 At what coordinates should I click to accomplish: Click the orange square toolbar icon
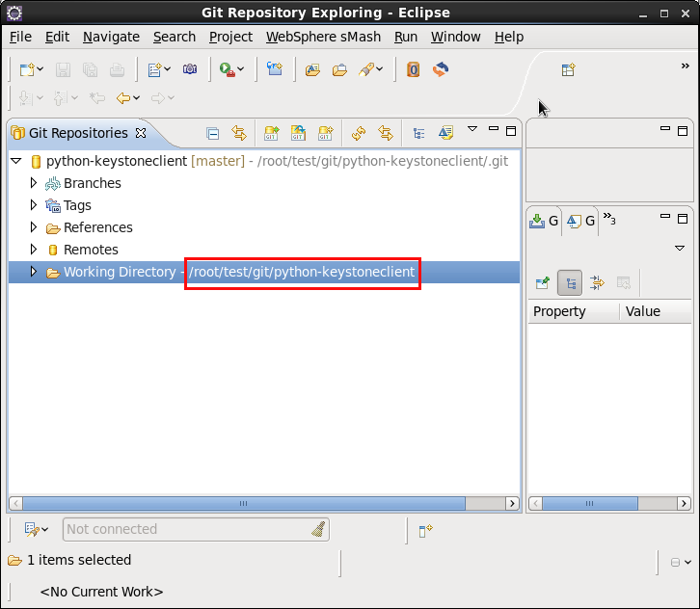pyautogui.click(x=413, y=69)
